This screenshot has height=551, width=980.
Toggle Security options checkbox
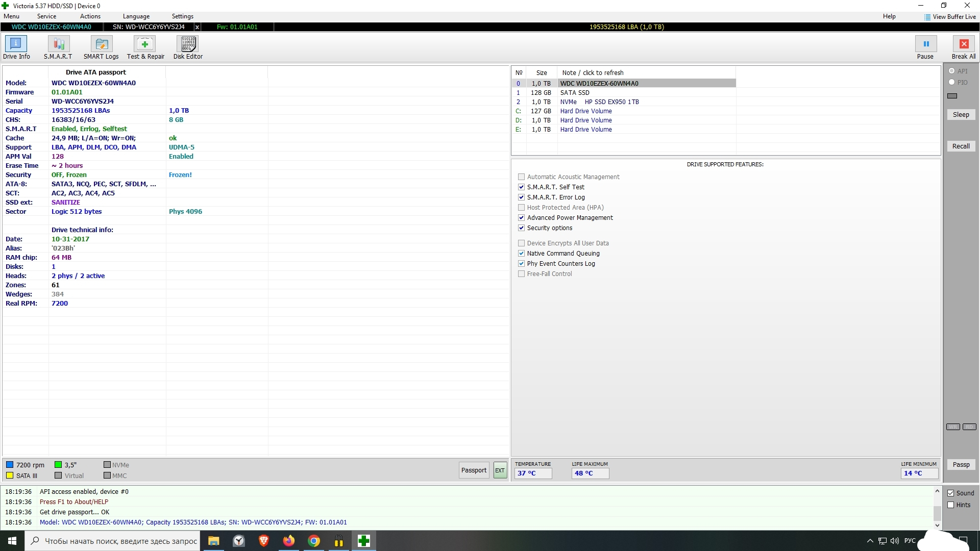point(521,228)
